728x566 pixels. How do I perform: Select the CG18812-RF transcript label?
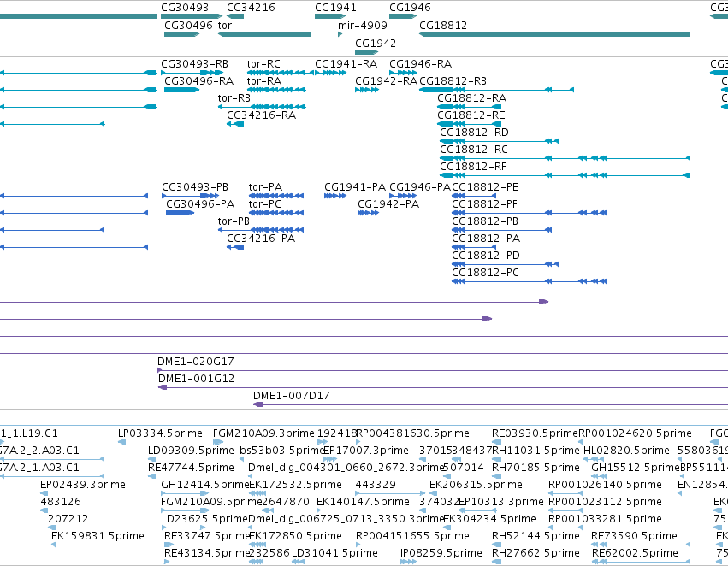pyautogui.click(x=473, y=166)
